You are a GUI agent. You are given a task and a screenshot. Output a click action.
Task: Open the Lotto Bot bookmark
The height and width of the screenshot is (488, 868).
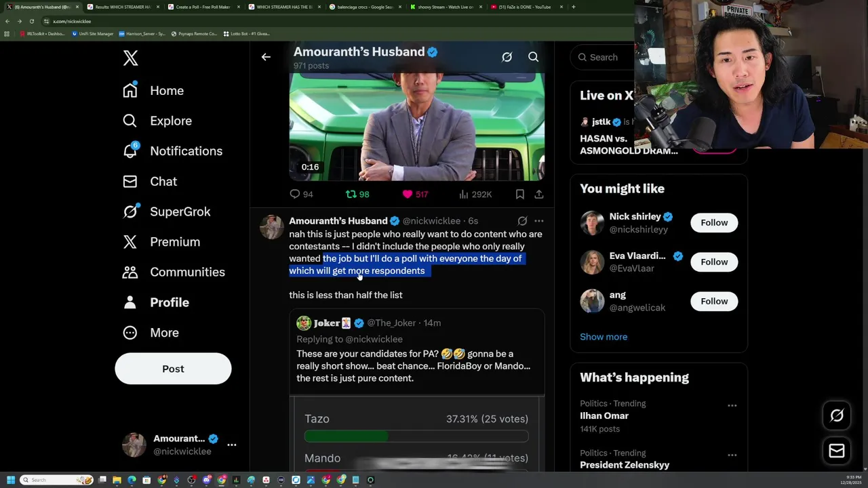click(x=246, y=33)
